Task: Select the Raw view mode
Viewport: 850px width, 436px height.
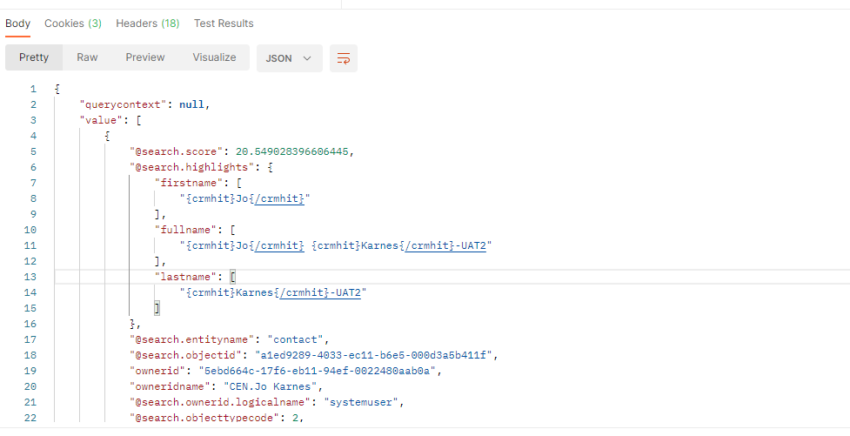Action: tap(87, 58)
